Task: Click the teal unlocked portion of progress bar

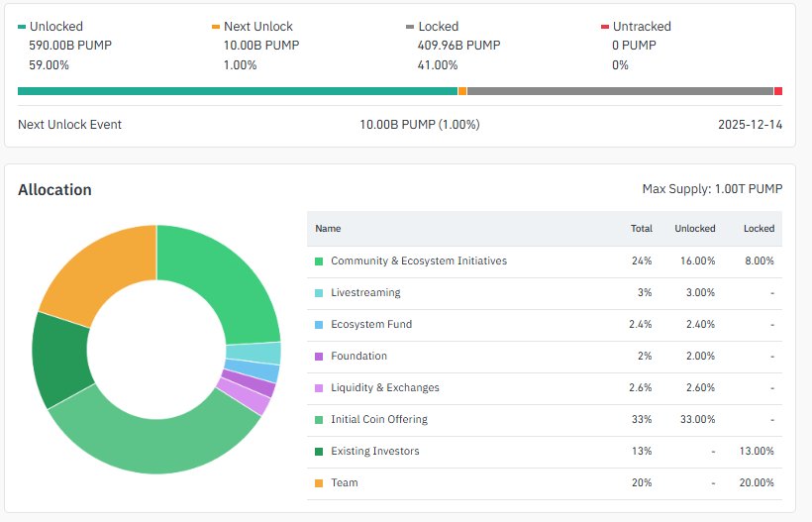Action: click(238, 91)
